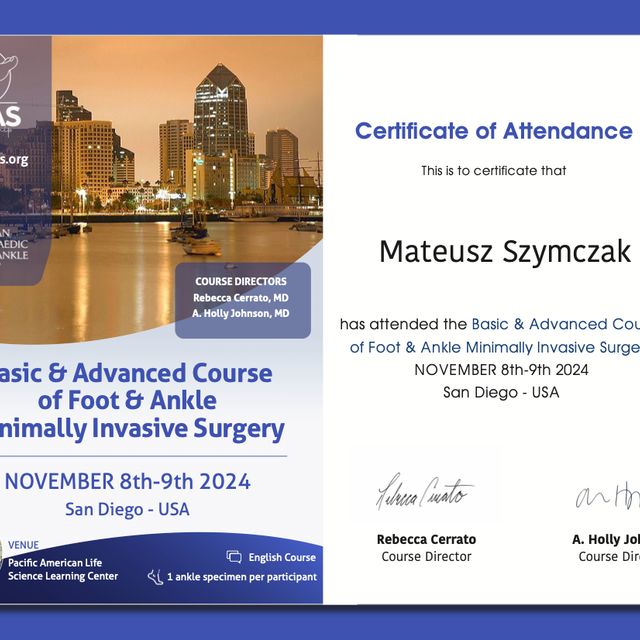The width and height of the screenshot is (640, 640).
Task: Select the name 'Mateusz Szymczak'
Action: point(505,251)
